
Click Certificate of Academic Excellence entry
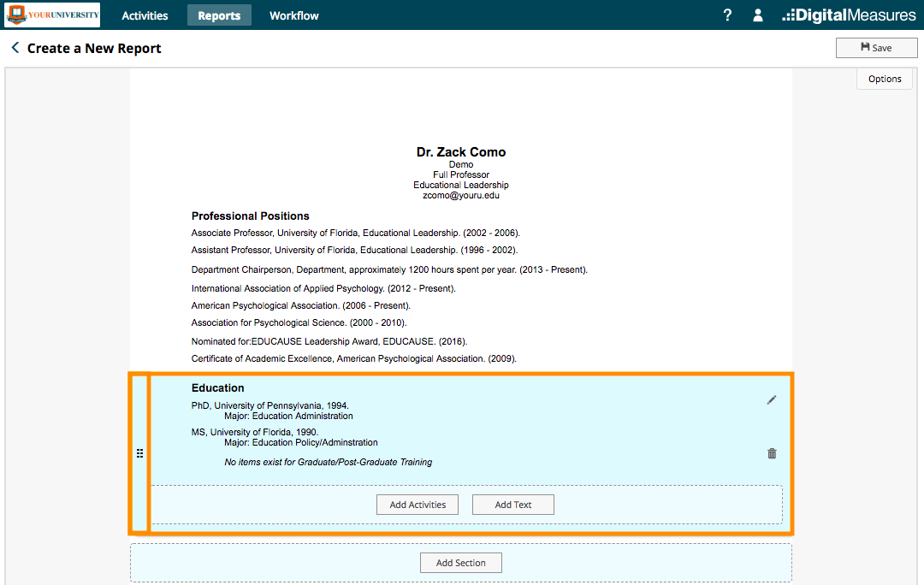[353, 358]
